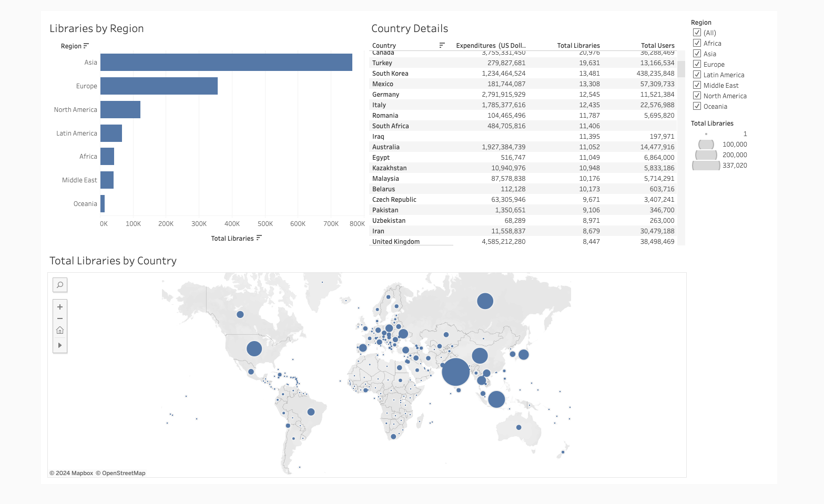Click South Korea's total users 438,235,848

(655, 73)
